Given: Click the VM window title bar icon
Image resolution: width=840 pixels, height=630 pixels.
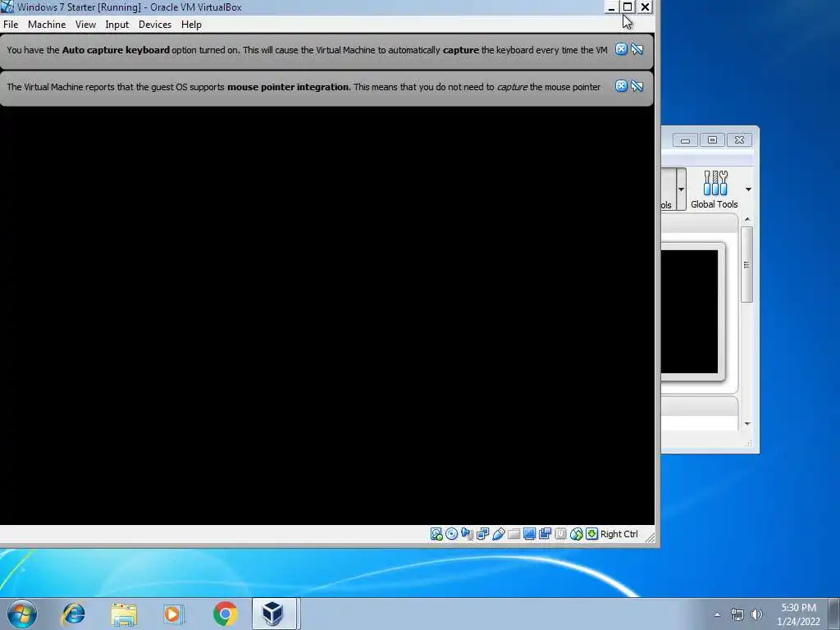Looking at the screenshot, I should (7, 7).
